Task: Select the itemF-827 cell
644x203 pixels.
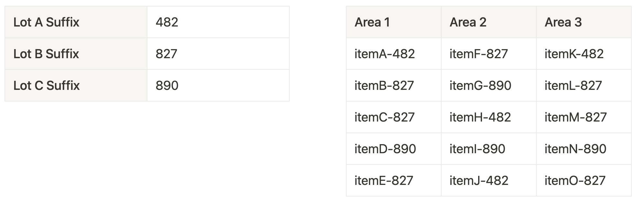Action: pyautogui.click(x=489, y=54)
